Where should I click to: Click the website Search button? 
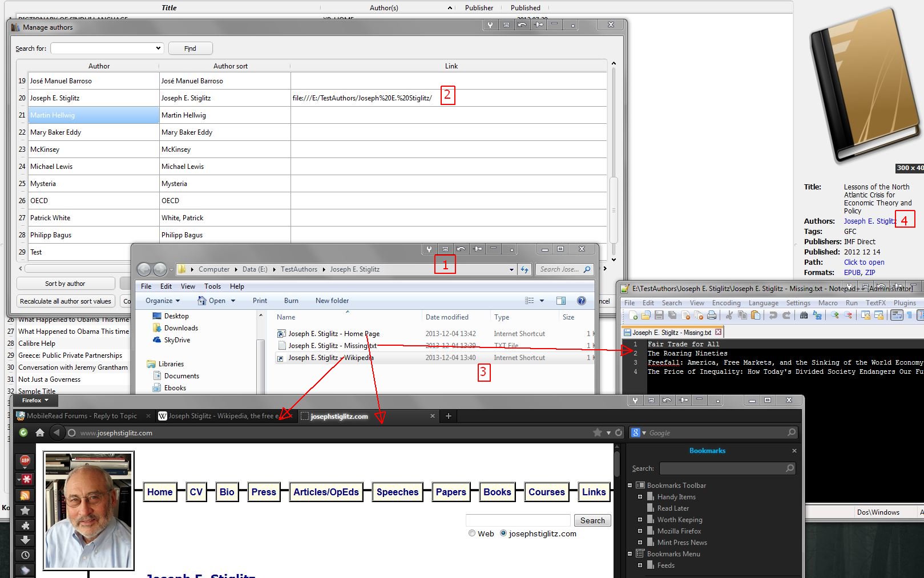(592, 520)
